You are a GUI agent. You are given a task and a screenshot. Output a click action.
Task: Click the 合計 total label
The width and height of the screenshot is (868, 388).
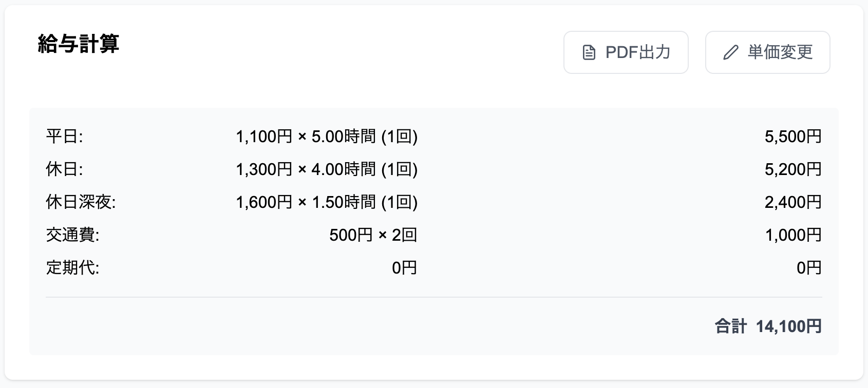[730, 325]
